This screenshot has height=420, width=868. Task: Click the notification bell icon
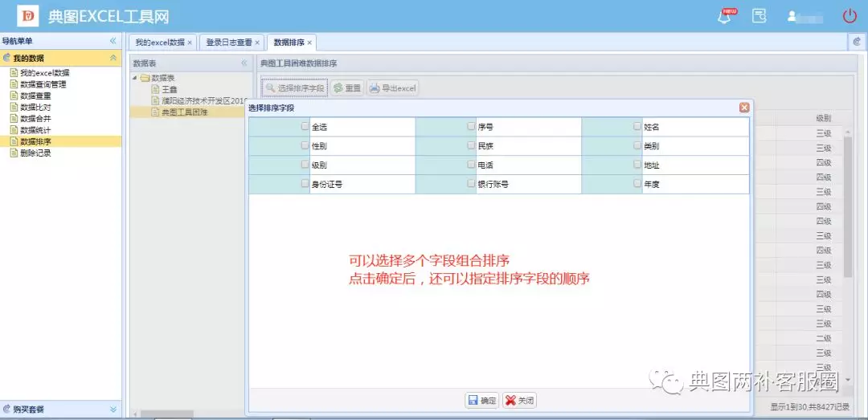[724, 16]
